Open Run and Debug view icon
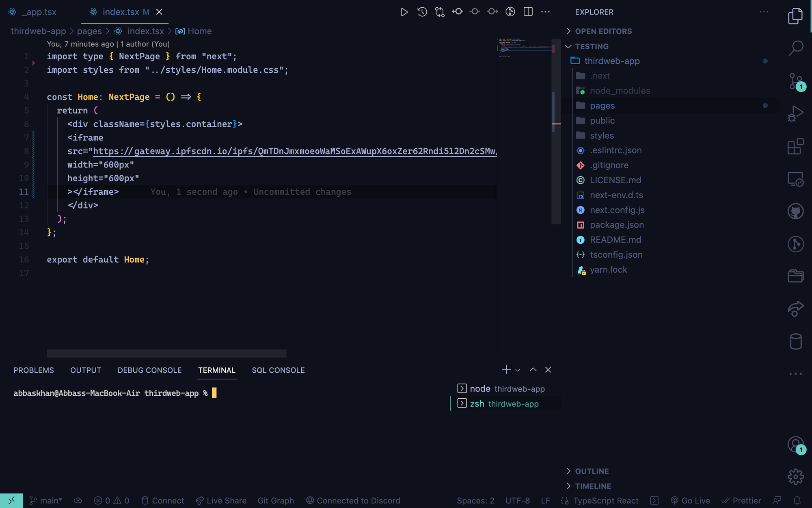The width and height of the screenshot is (812, 508). 795,113
